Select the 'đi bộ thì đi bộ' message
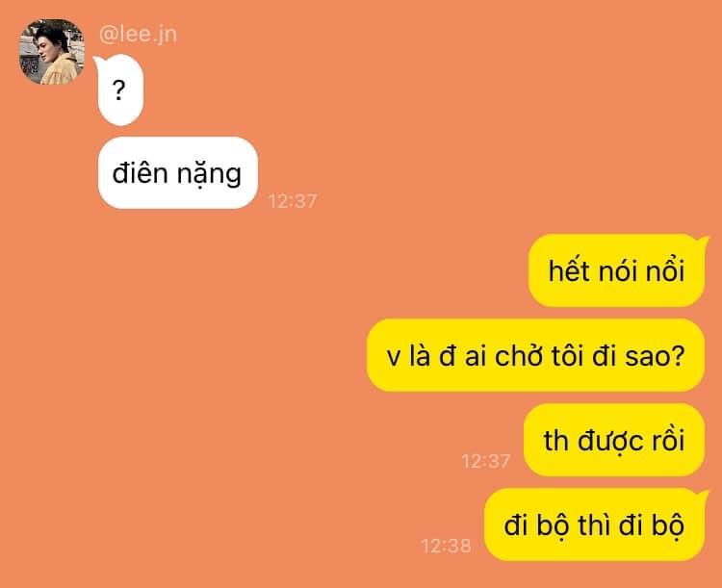Screen dimensions: 722x588 pyautogui.click(x=595, y=524)
